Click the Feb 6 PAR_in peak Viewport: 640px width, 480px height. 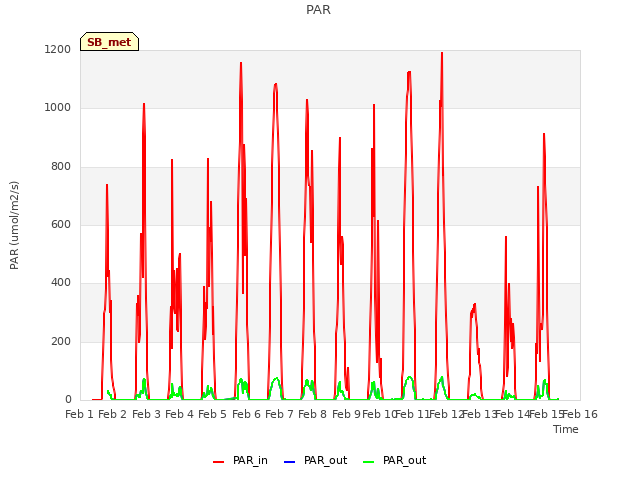[x=241, y=63]
